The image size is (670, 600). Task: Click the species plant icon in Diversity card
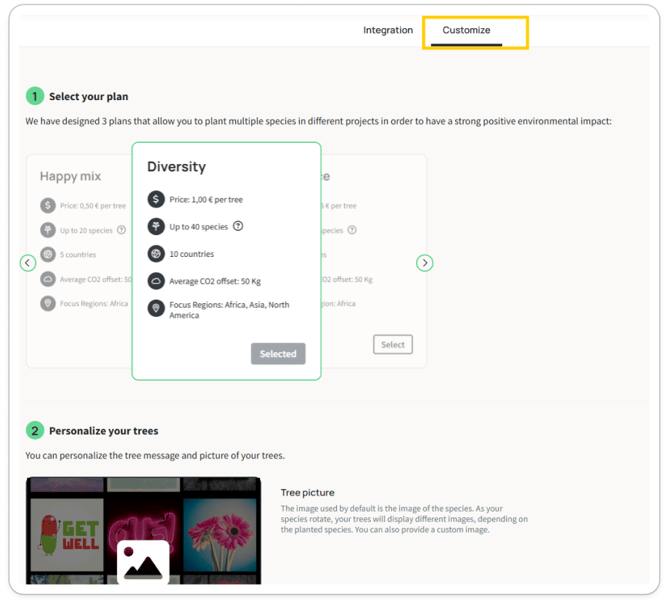pyautogui.click(x=156, y=226)
